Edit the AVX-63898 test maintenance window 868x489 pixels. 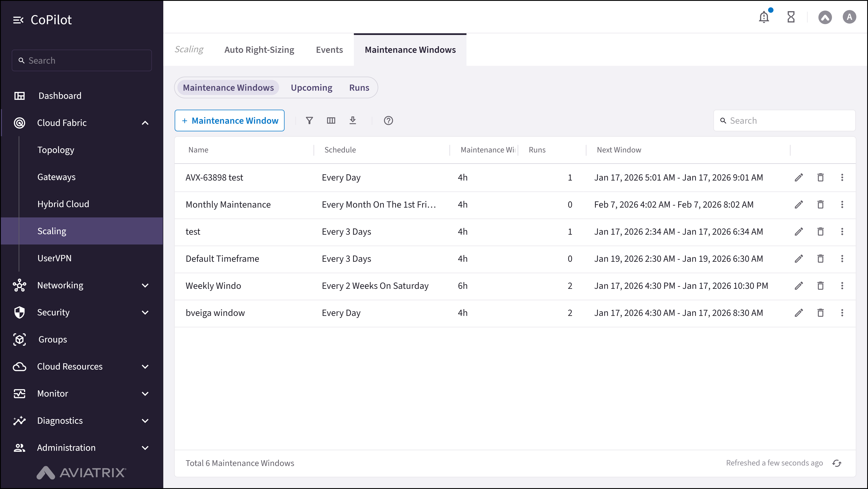799,177
